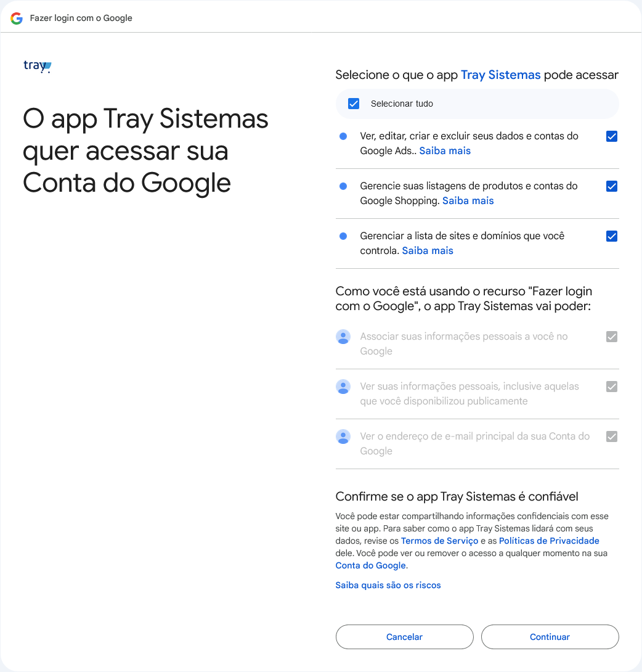The width and height of the screenshot is (642, 672).
Task: Click the Selecionar tudo label
Action: tap(402, 104)
